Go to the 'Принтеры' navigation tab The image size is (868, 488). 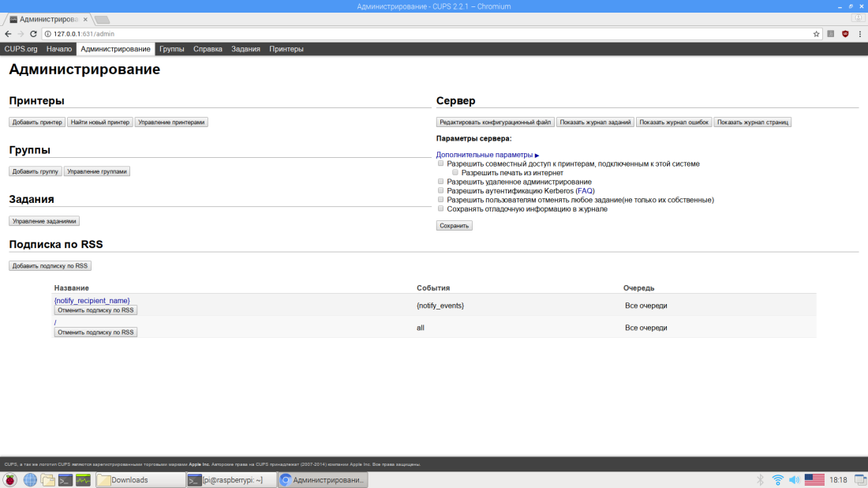[x=286, y=49]
